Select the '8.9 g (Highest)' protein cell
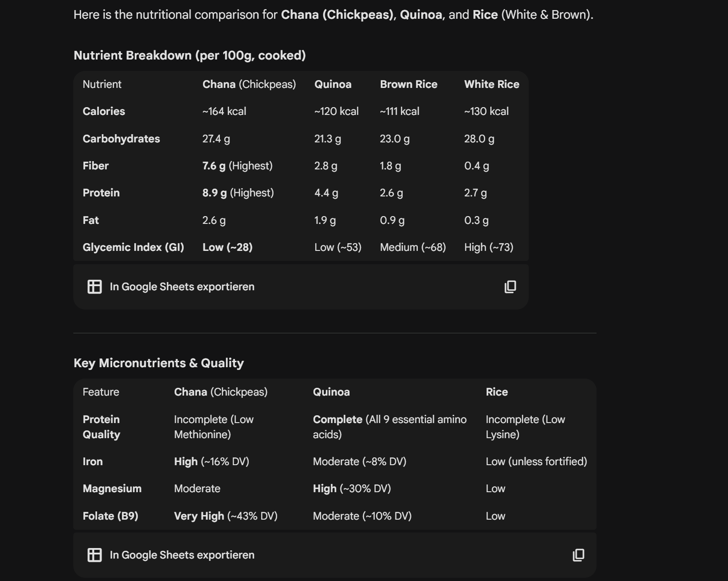This screenshot has width=728, height=581. tap(238, 193)
